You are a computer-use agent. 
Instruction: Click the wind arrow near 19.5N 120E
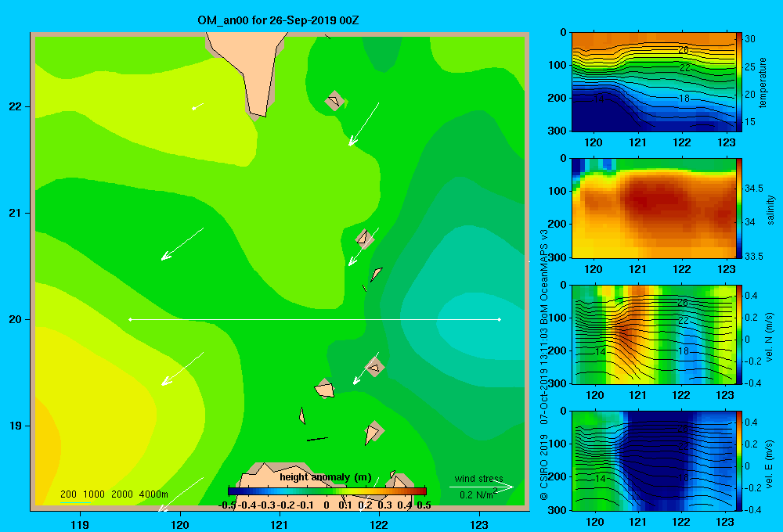[182, 368]
